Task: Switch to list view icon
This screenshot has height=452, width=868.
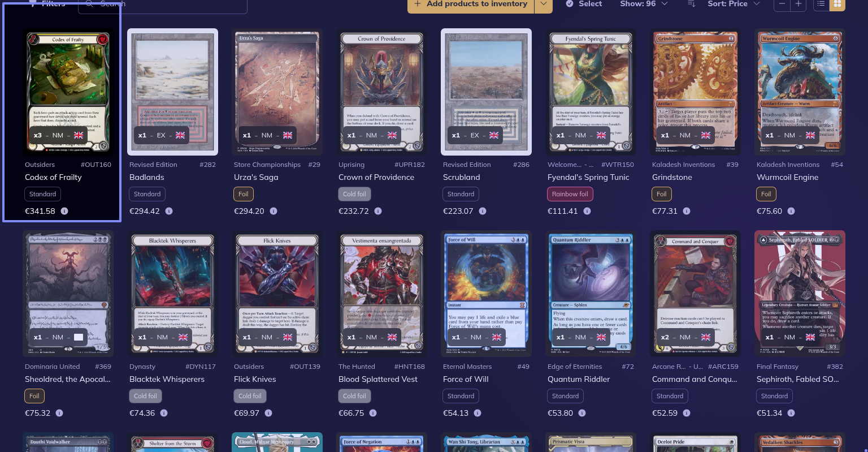Action: pos(821,5)
